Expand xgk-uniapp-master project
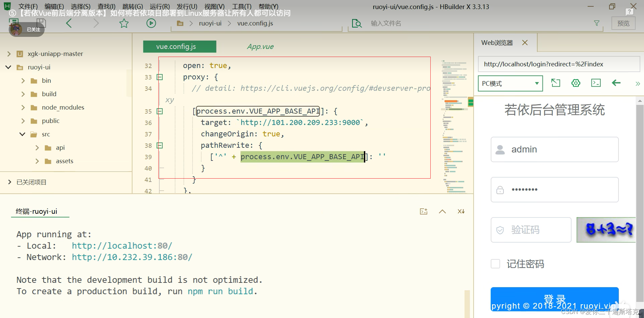 (x=9, y=54)
